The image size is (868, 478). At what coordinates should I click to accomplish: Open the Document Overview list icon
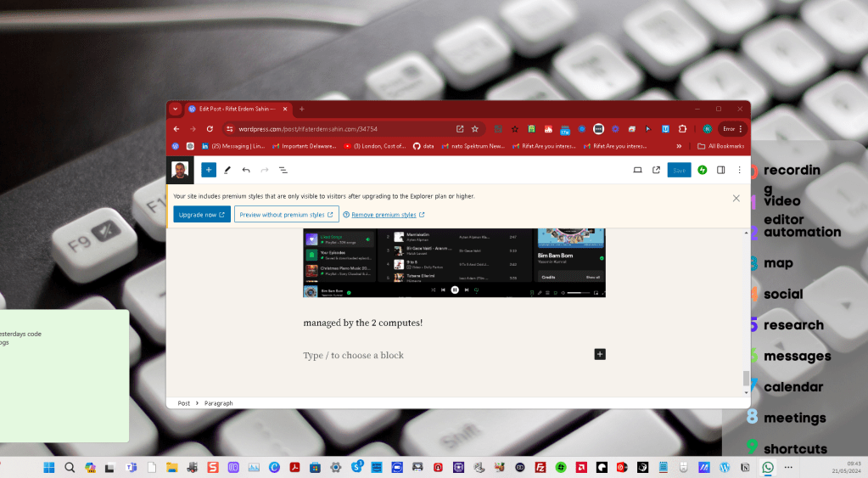tap(283, 170)
